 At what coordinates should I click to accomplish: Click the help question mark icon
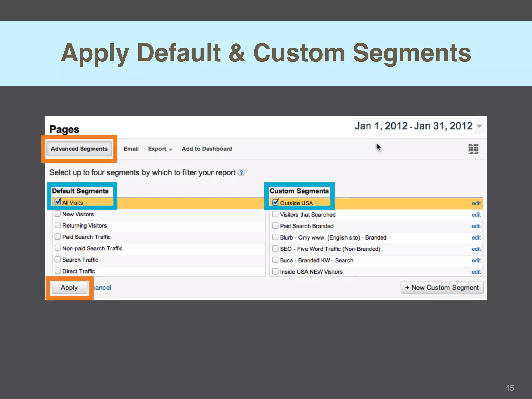point(241,173)
